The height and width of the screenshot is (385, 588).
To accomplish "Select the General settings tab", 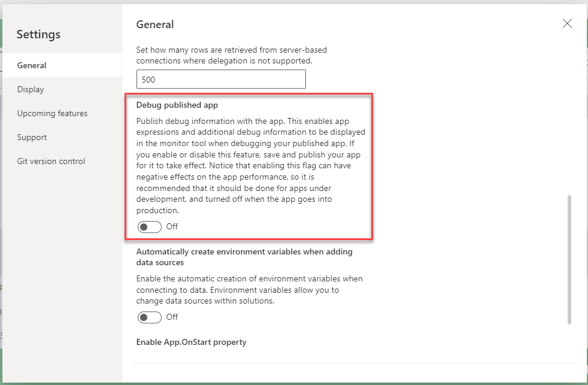I will click(x=32, y=65).
